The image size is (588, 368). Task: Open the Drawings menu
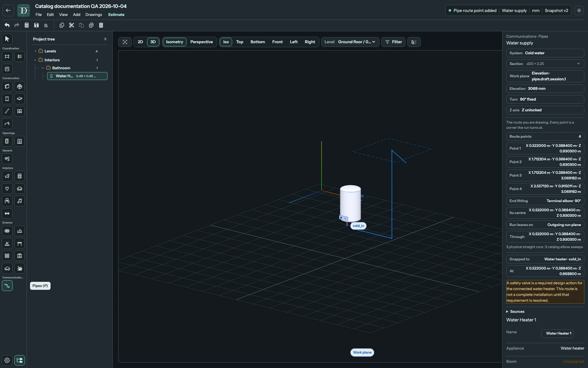(94, 15)
